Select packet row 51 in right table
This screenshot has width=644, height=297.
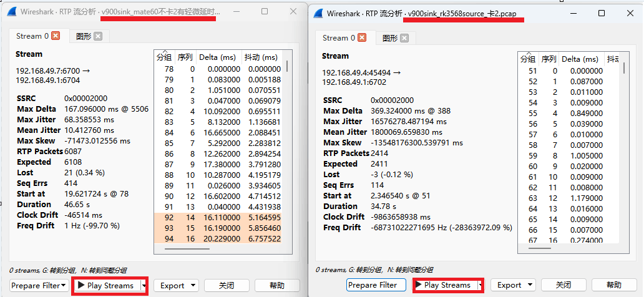click(569, 71)
